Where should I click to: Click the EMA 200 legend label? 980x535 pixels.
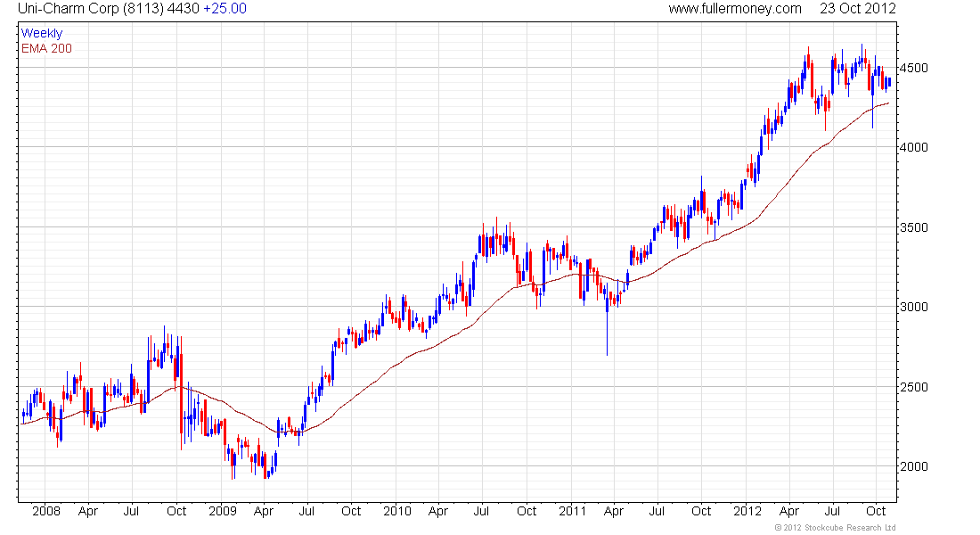47,48
